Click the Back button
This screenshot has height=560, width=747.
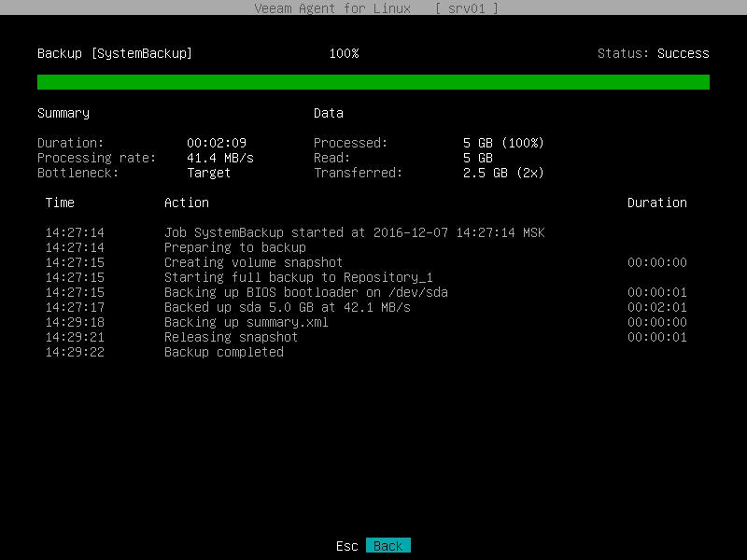tap(388, 545)
